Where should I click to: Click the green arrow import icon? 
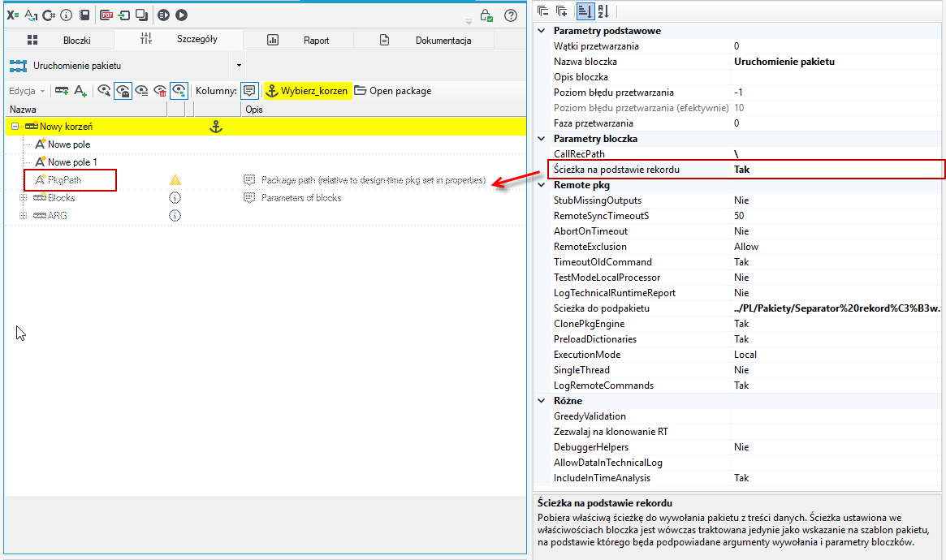[123, 15]
